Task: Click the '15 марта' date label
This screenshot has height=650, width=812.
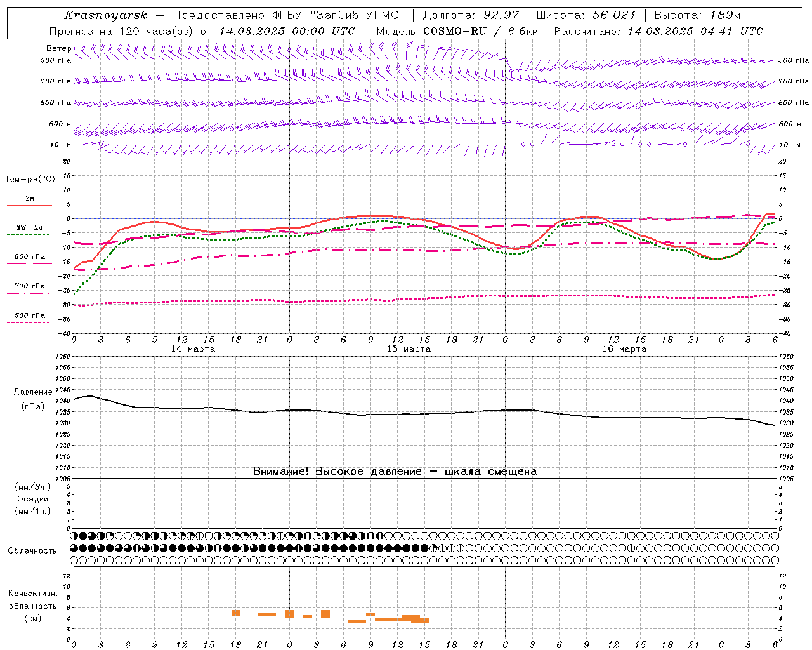Action: 409,349
